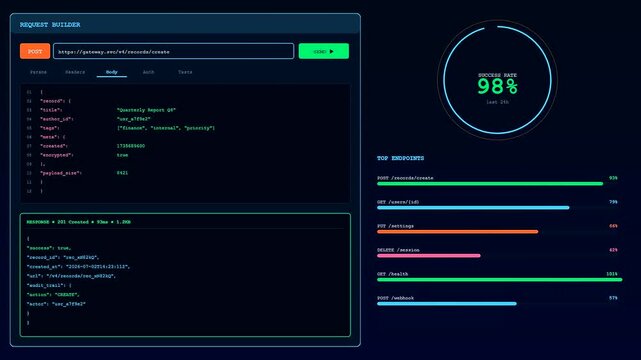Switch to the Params tab

tap(38, 72)
